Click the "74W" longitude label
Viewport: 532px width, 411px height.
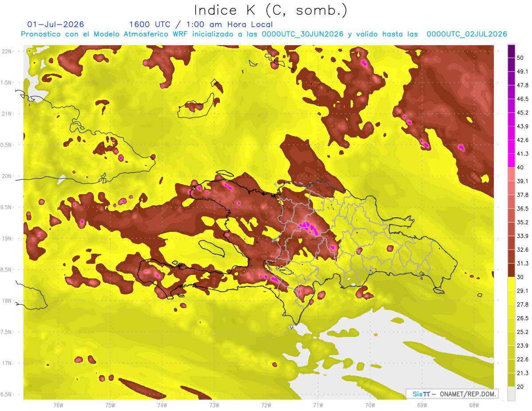click(162, 405)
